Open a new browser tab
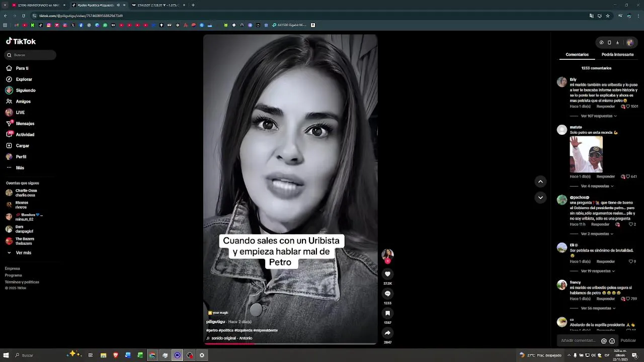Screen dimensions: 644x362 tap(193, 5)
